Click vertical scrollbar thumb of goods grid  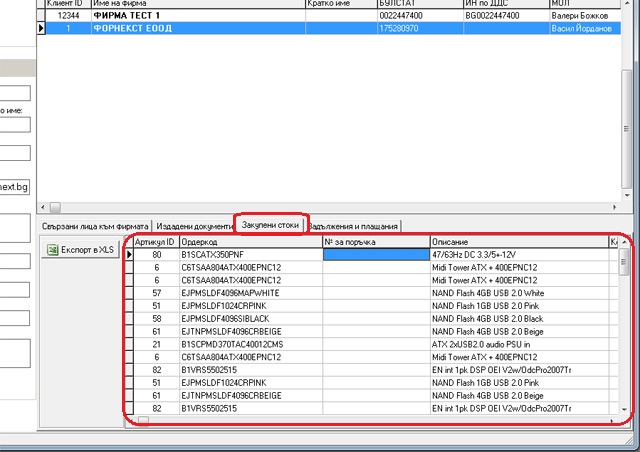tap(624, 262)
